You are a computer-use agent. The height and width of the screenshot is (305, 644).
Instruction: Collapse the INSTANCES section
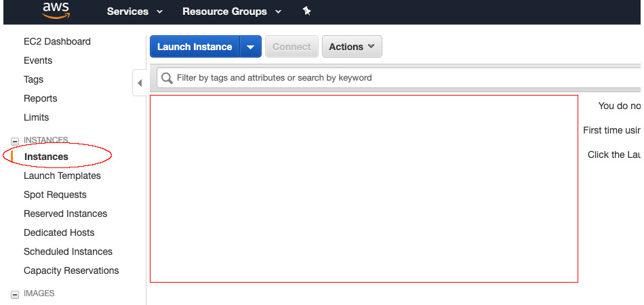click(15, 141)
